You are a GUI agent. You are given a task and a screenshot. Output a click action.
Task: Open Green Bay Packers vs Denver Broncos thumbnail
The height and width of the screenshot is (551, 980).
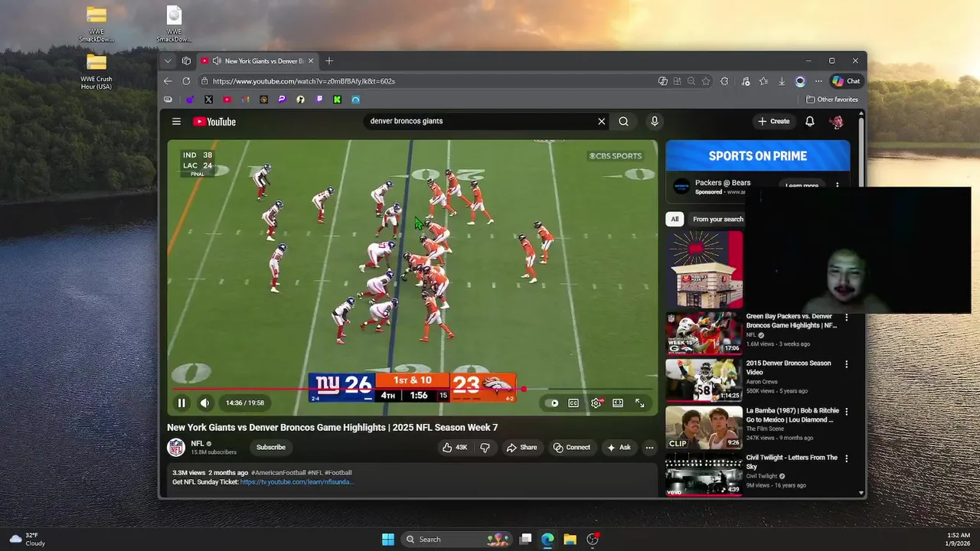[x=704, y=333]
